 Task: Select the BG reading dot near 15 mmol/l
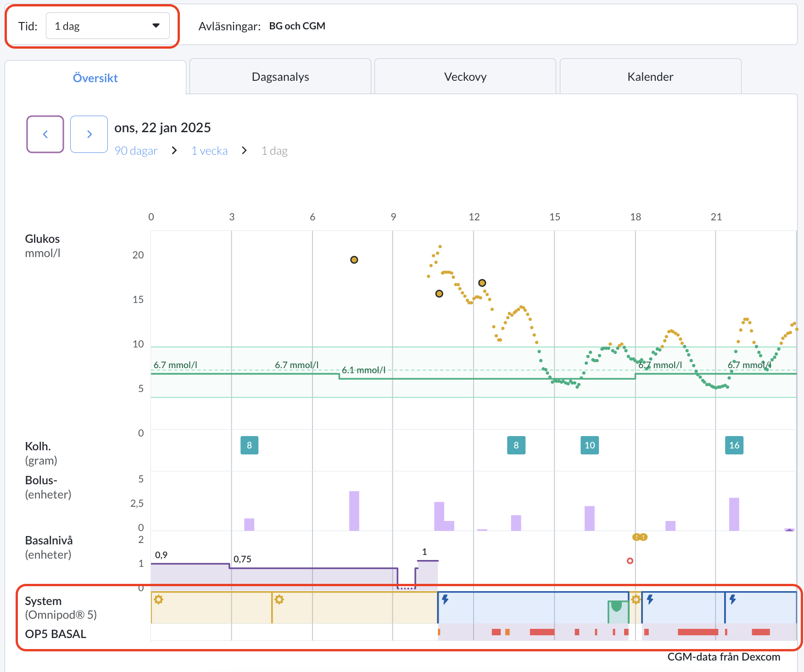coord(439,294)
